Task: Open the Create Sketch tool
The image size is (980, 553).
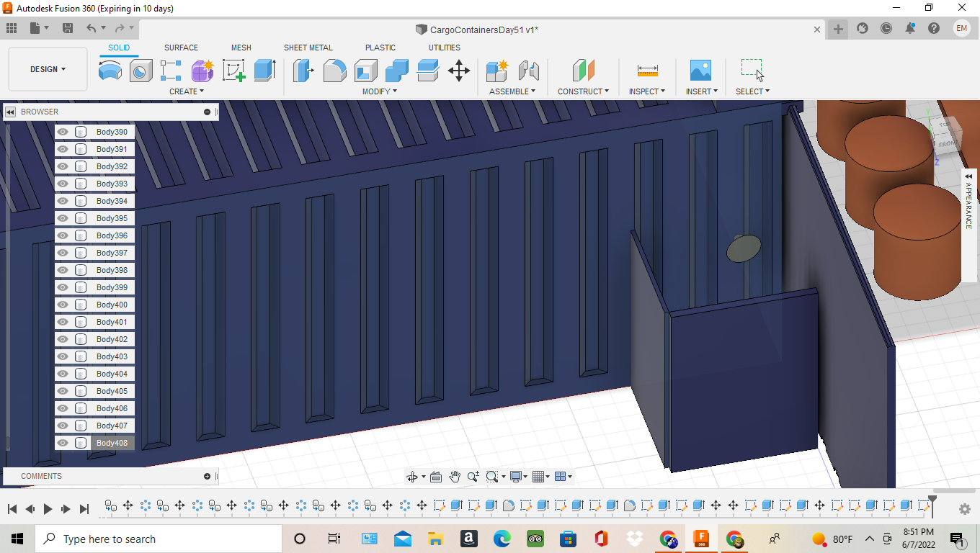Action: (x=233, y=71)
